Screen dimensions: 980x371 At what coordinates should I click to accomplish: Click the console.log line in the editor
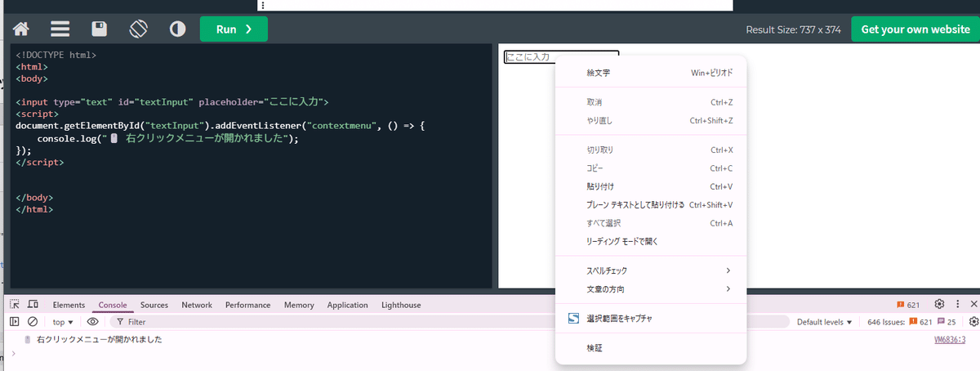click(x=167, y=139)
